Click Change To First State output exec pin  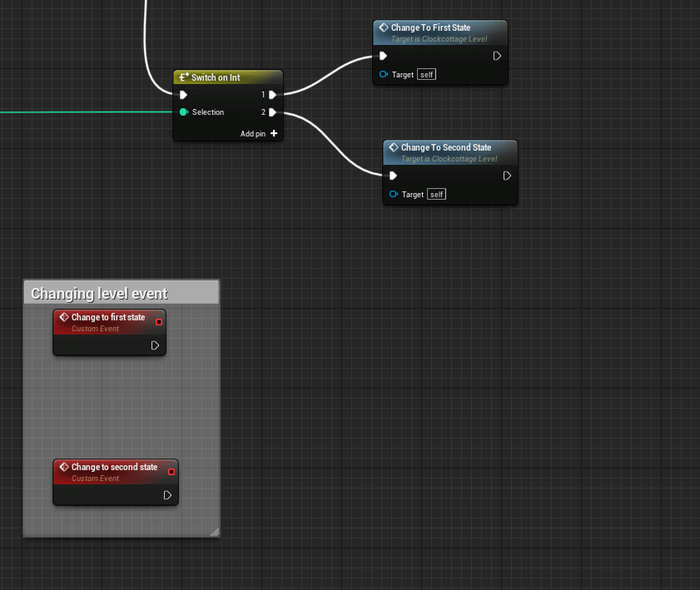(497, 56)
